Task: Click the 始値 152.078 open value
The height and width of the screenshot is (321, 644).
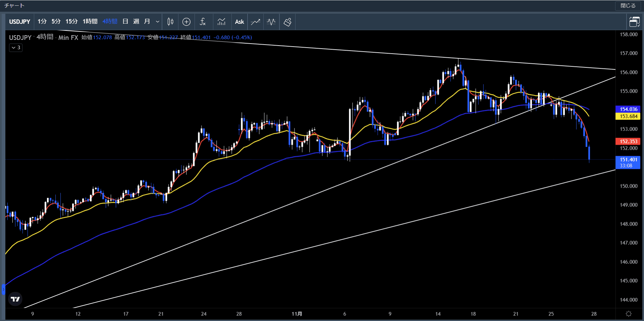Action: click(x=97, y=38)
